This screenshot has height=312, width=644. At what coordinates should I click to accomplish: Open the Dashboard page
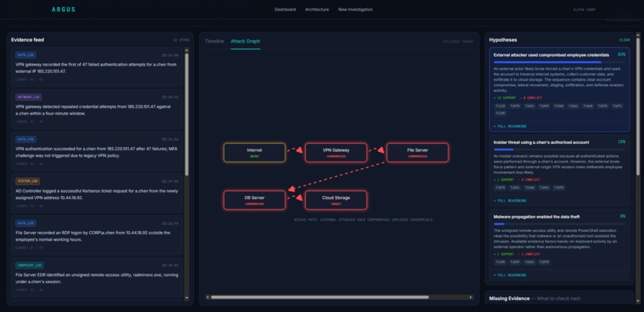pos(285,10)
